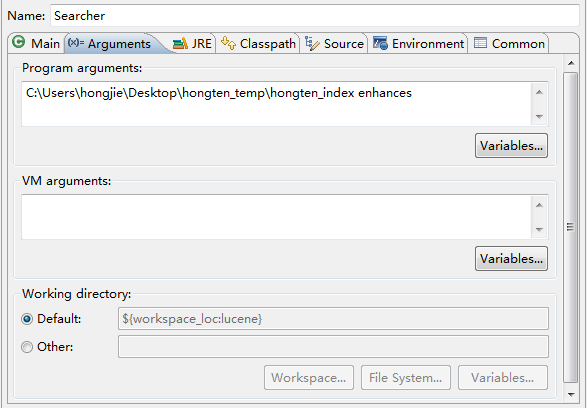
Task: Select the Default working directory radio button
Action: pos(27,319)
